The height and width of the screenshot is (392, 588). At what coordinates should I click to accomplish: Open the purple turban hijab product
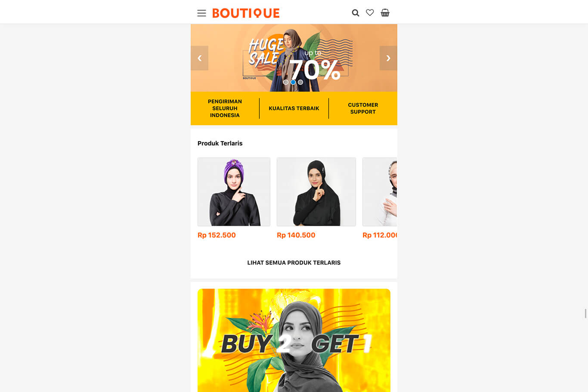(234, 192)
